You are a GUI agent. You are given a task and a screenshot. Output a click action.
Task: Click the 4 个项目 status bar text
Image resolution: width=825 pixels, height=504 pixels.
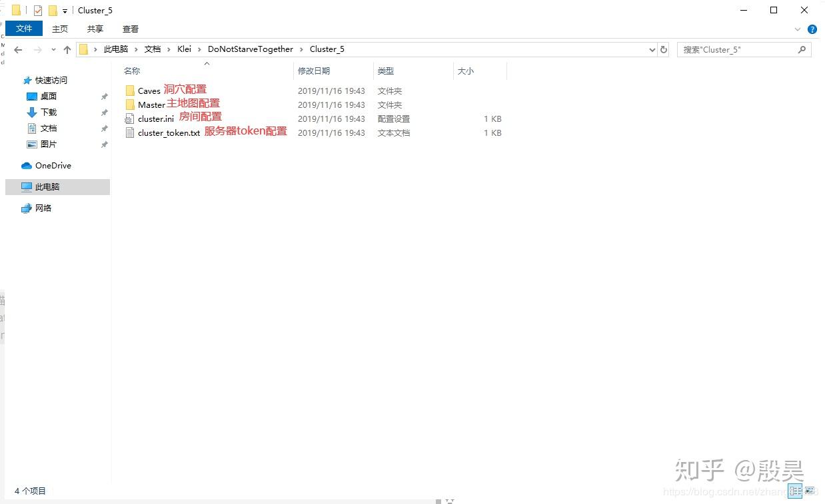point(30,491)
